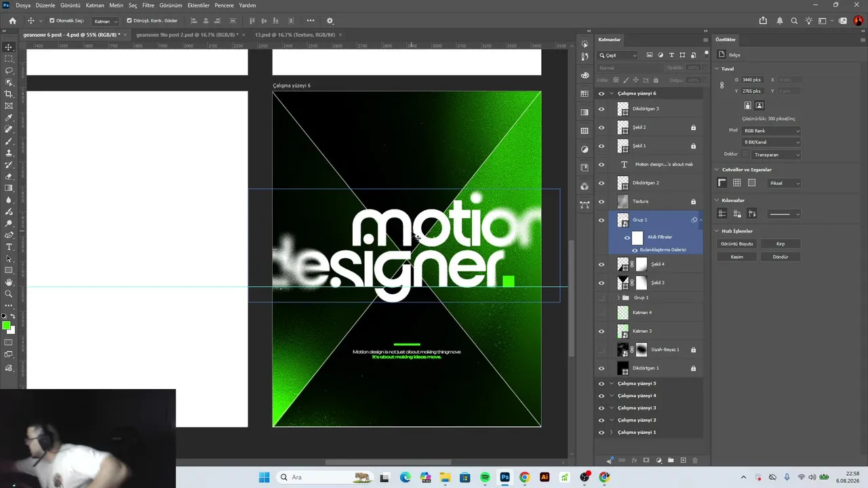
Task: Filter layers by type (T) icon
Action: tap(671, 55)
